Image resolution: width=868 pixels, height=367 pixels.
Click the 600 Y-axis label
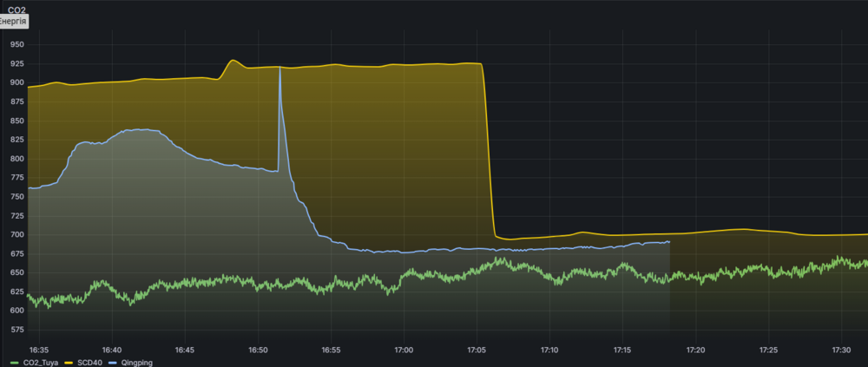click(17, 311)
